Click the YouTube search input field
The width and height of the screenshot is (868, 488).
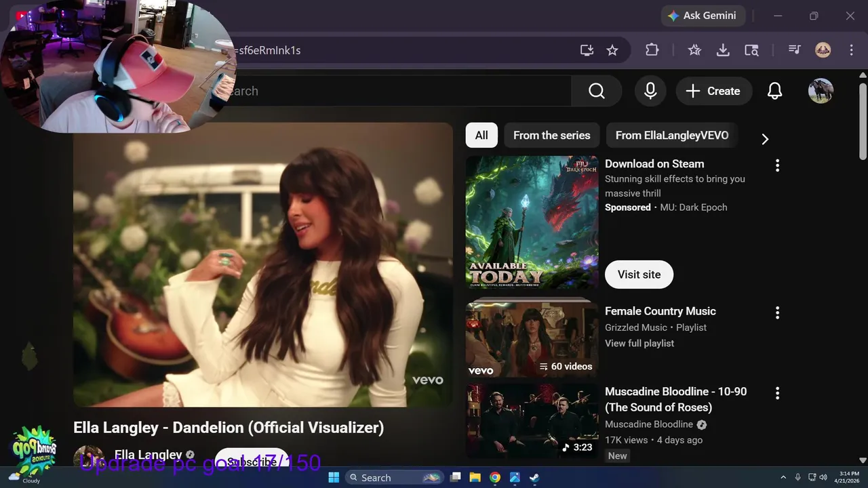tap(400, 91)
